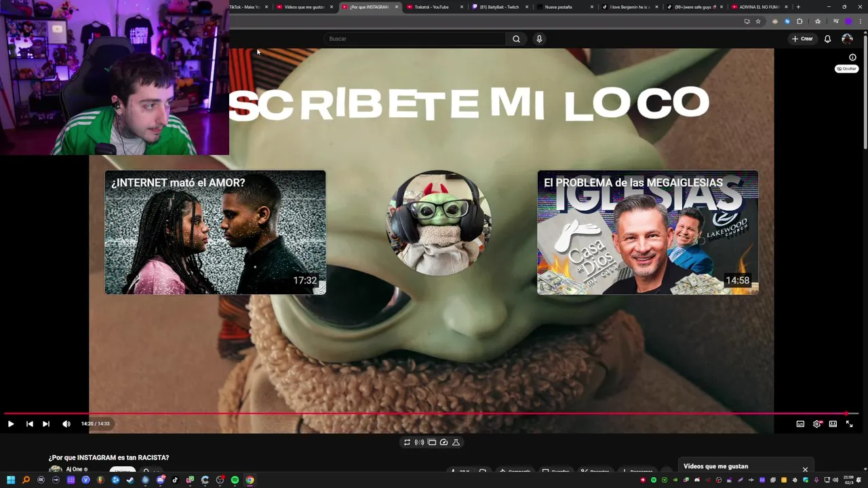Open Steam from the taskbar
This screenshot has width=868, height=488.
coord(130,480)
